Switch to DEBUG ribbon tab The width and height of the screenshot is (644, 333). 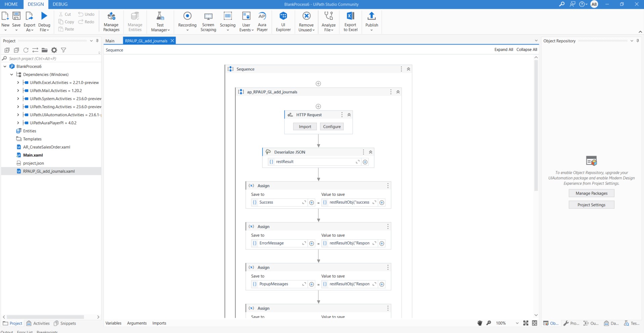pos(60,4)
